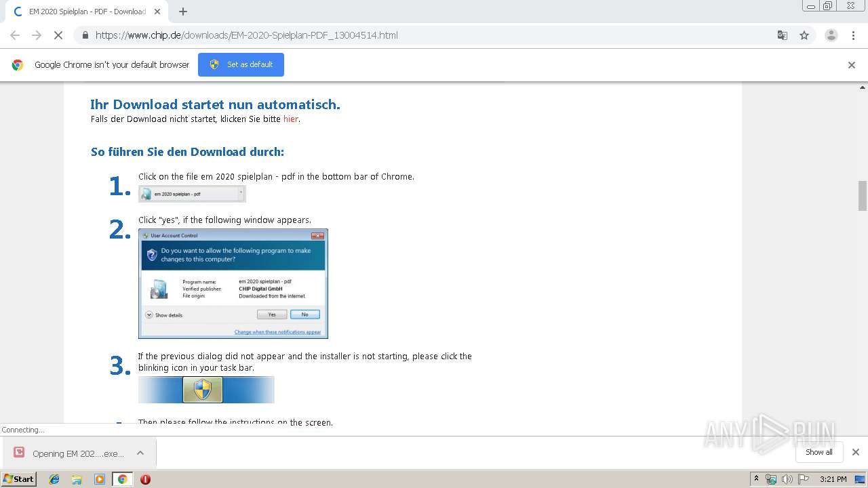
Task: Open the Windows Start menu
Action: pyautogui.click(x=19, y=479)
